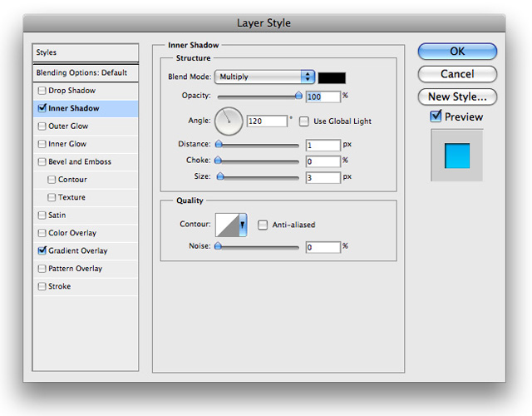Click the Distance slider handle
Viewport: 532px width, 416px height.
click(219, 144)
